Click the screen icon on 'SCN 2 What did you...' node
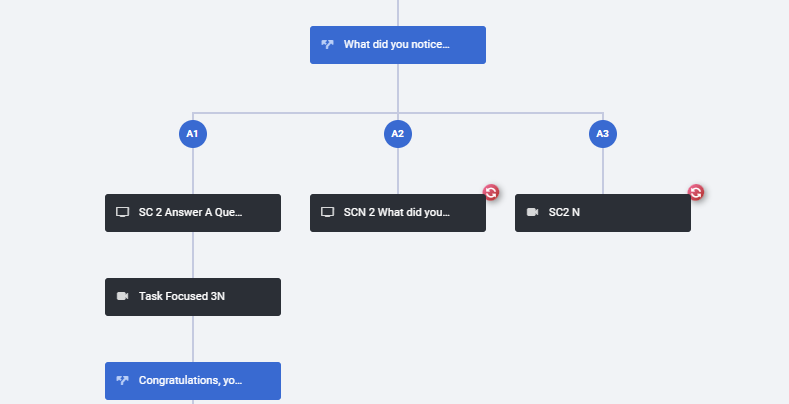Image resolution: width=789 pixels, height=404 pixels. [x=327, y=212]
